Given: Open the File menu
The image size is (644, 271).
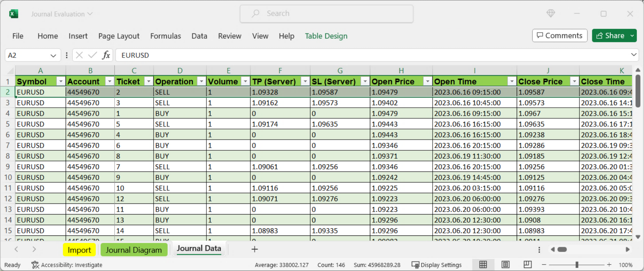Looking at the screenshot, I should point(18,36).
